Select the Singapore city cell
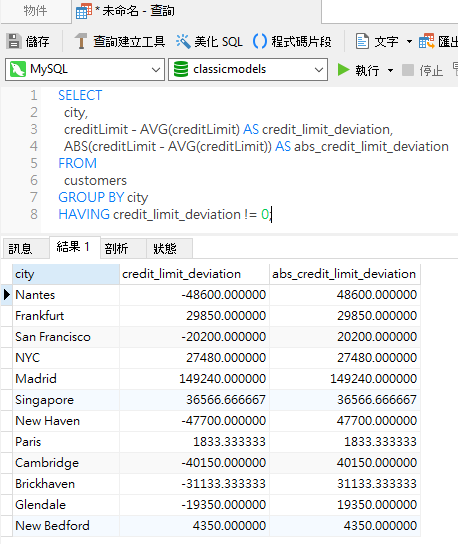The height and width of the screenshot is (544, 458). (66, 400)
